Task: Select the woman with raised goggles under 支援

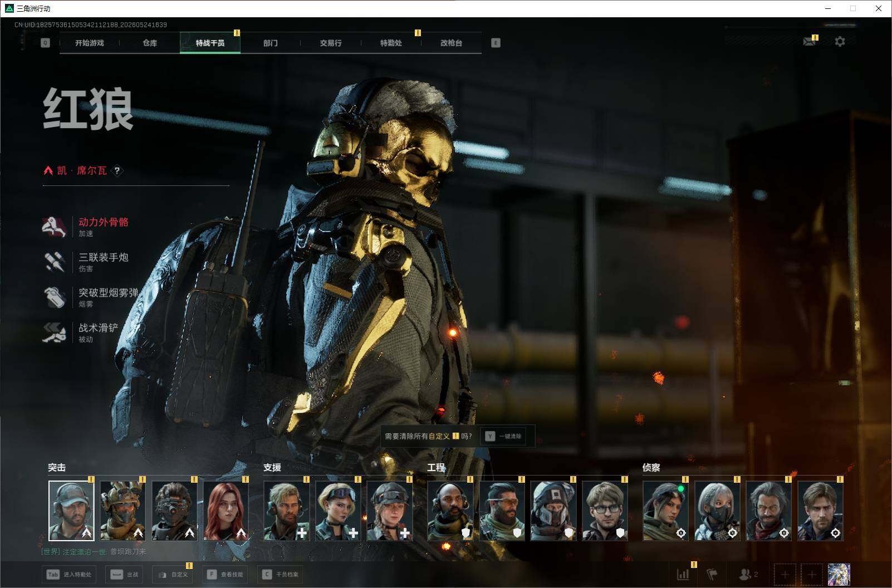Action: click(338, 511)
